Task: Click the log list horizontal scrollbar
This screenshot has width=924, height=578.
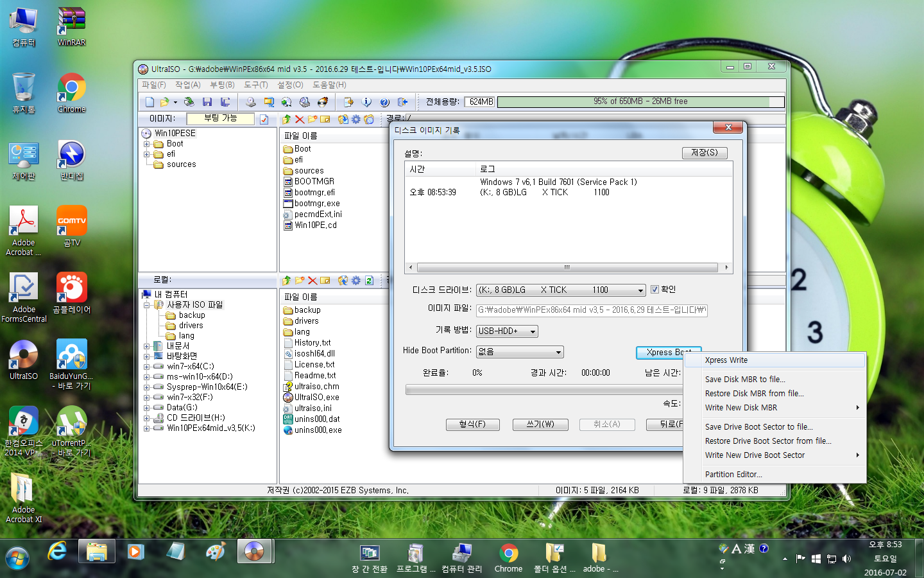Action: click(568, 267)
